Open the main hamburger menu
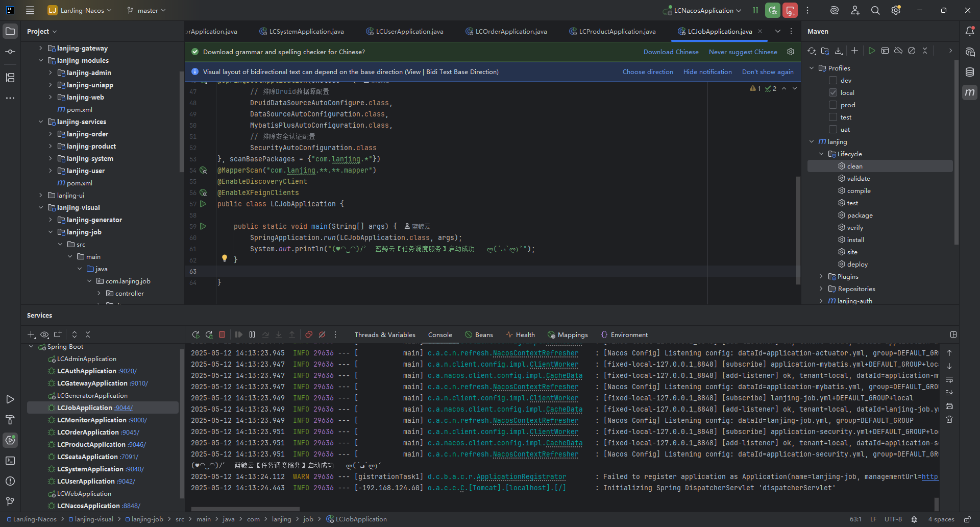 [30, 10]
